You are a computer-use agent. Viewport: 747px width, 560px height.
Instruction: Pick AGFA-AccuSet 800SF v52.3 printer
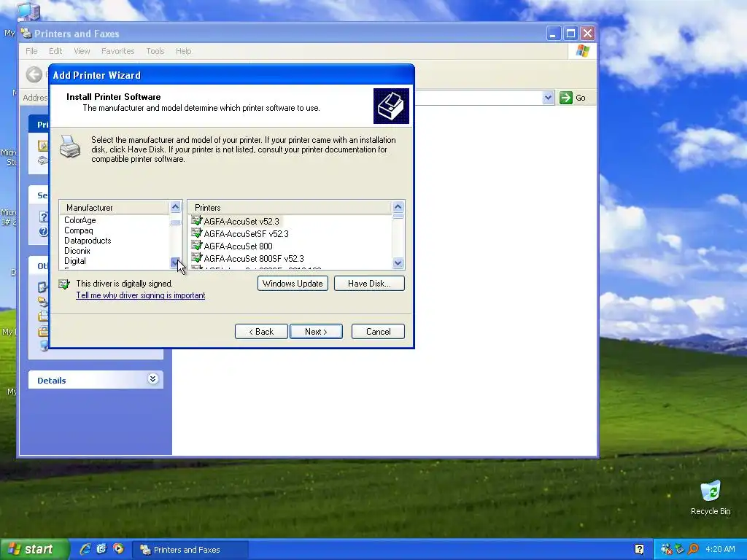pos(254,259)
